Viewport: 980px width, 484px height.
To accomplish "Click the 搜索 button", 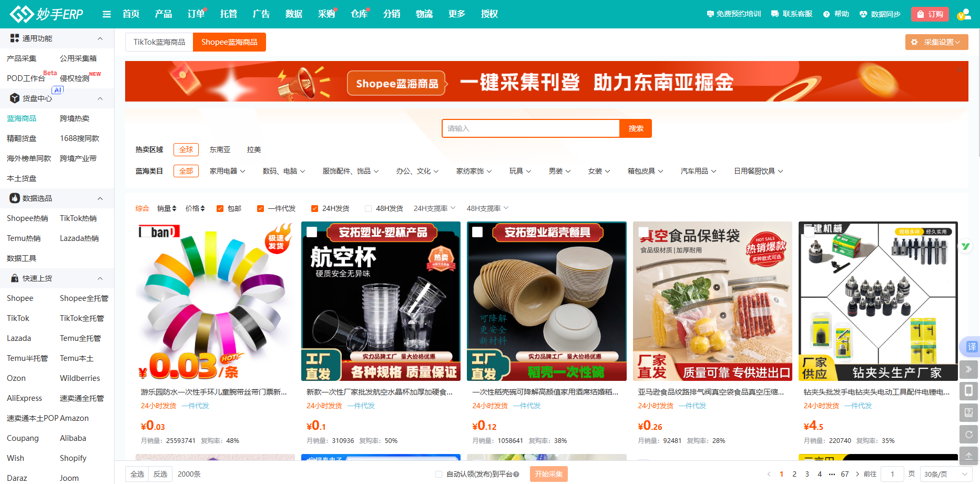I will tap(636, 128).
